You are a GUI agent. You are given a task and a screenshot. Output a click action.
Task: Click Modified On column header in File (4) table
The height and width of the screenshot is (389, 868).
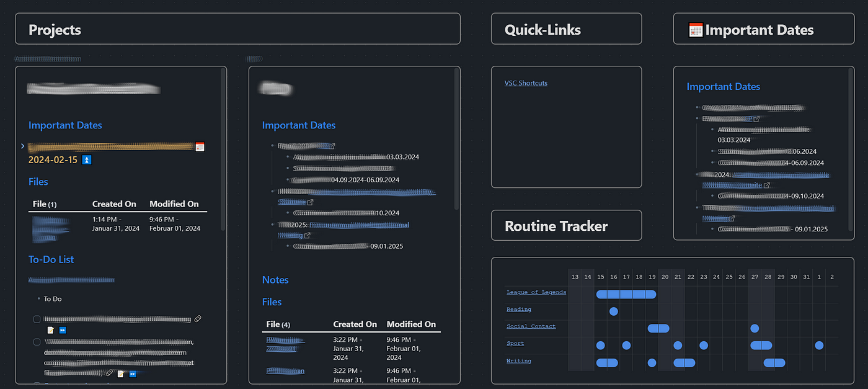[x=411, y=324]
